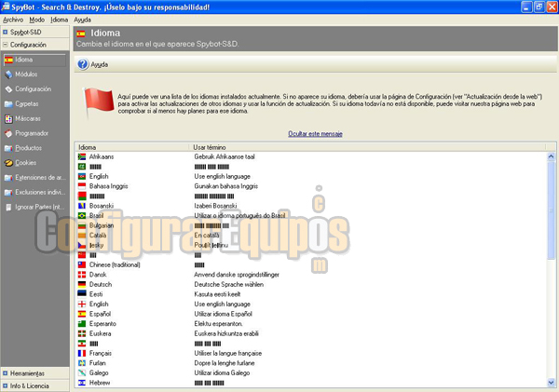Viewport: 559px width, 392px height.
Task: Open Extensiones de ar... sidebar icon
Action: [8, 178]
